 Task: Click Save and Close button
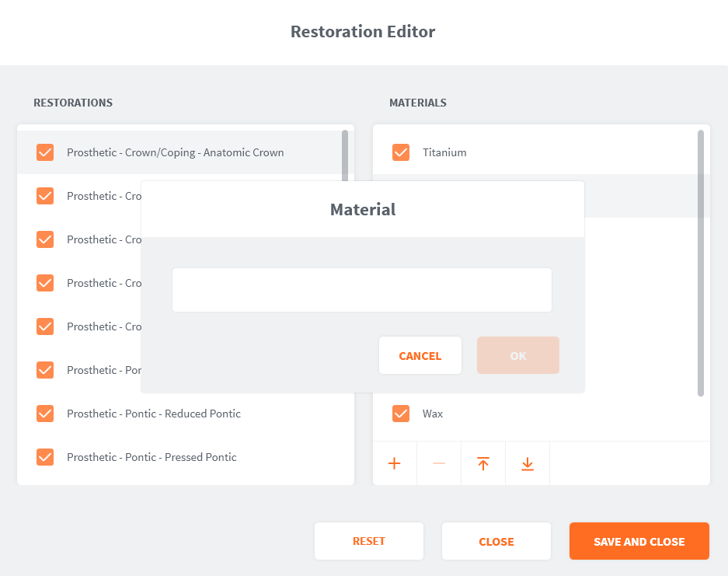639,541
